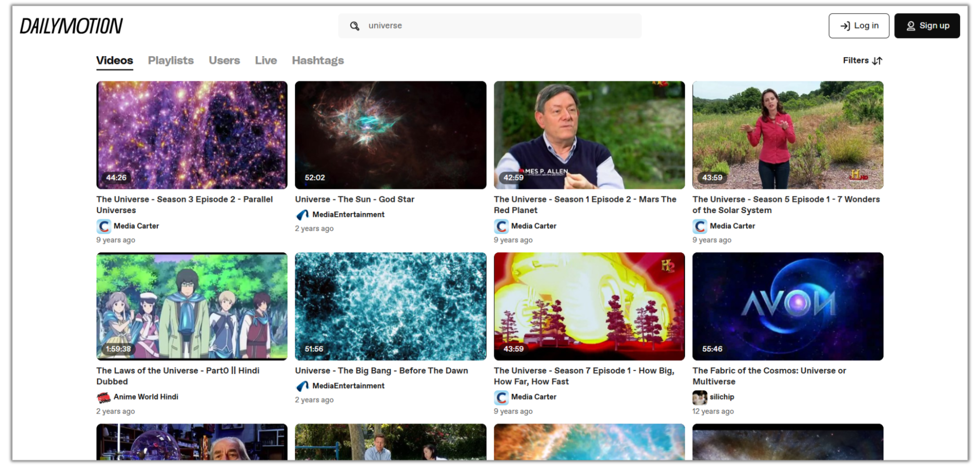The height and width of the screenshot is (466, 980).
Task: Switch to the Playlists tab
Action: click(171, 60)
